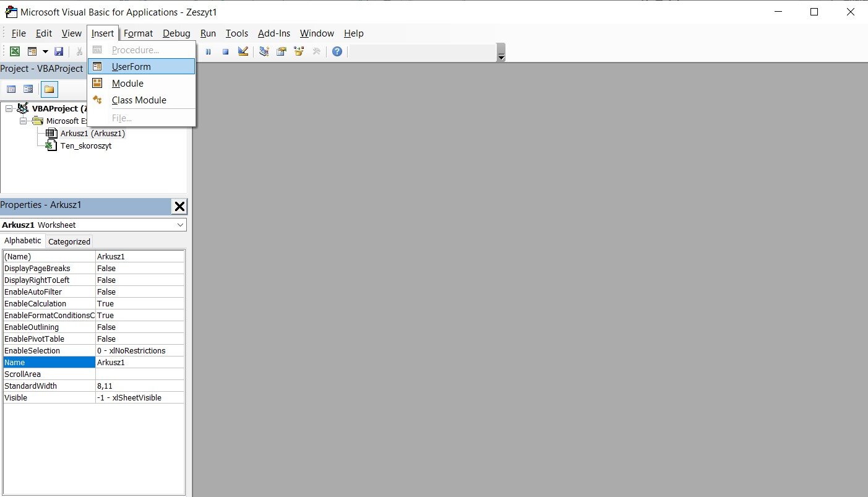Open the File menu
This screenshot has width=868, height=497.
coord(19,33)
